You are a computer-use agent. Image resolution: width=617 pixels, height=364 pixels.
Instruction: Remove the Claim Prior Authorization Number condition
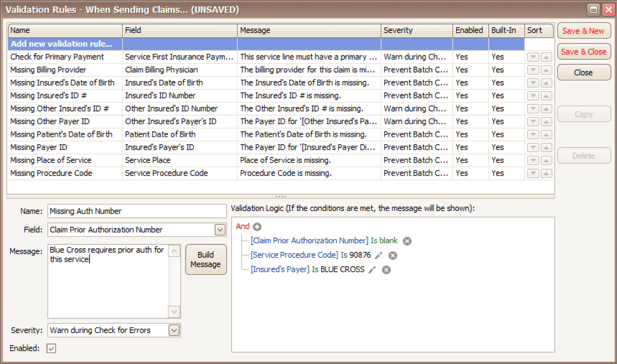pos(407,241)
